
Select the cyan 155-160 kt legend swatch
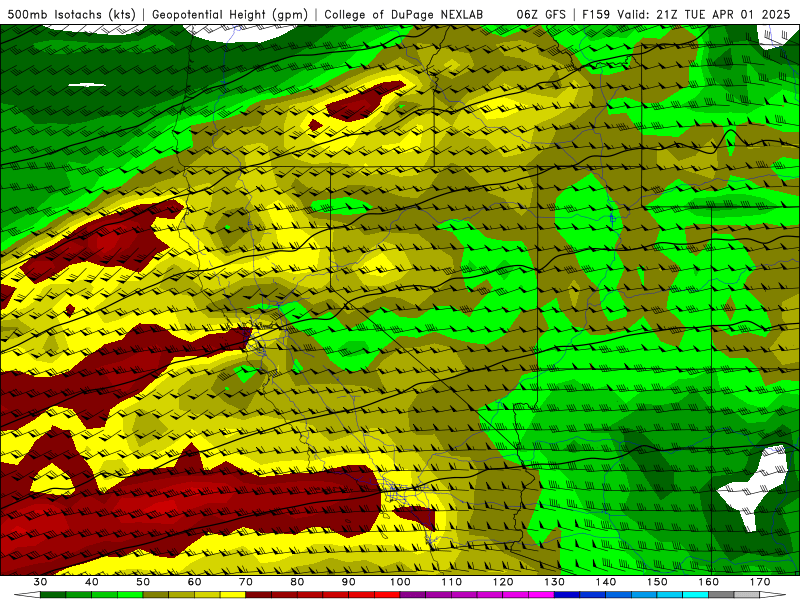click(x=695, y=595)
